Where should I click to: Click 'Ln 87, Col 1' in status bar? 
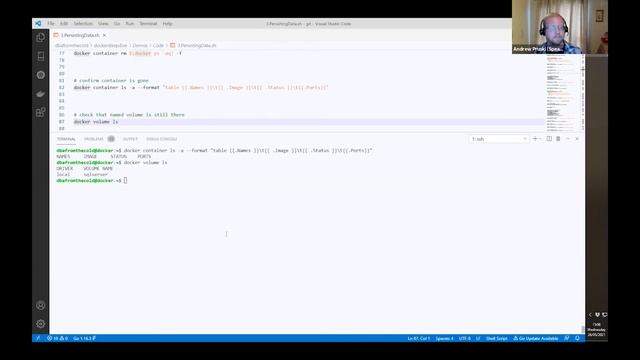tap(418, 338)
